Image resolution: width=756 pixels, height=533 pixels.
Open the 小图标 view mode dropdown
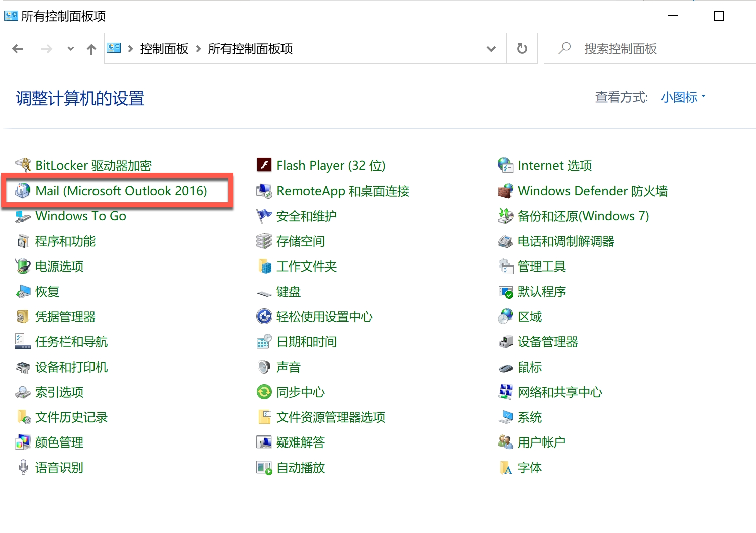click(x=683, y=97)
